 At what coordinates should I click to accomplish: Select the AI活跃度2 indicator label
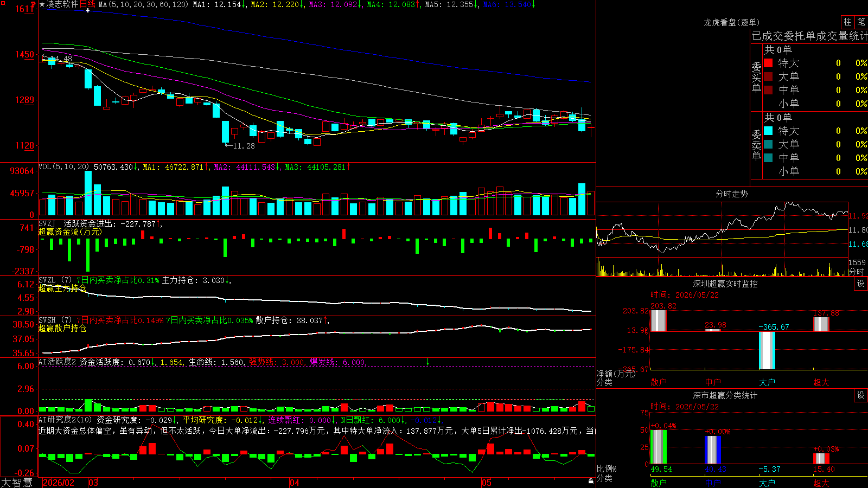pos(58,362)
